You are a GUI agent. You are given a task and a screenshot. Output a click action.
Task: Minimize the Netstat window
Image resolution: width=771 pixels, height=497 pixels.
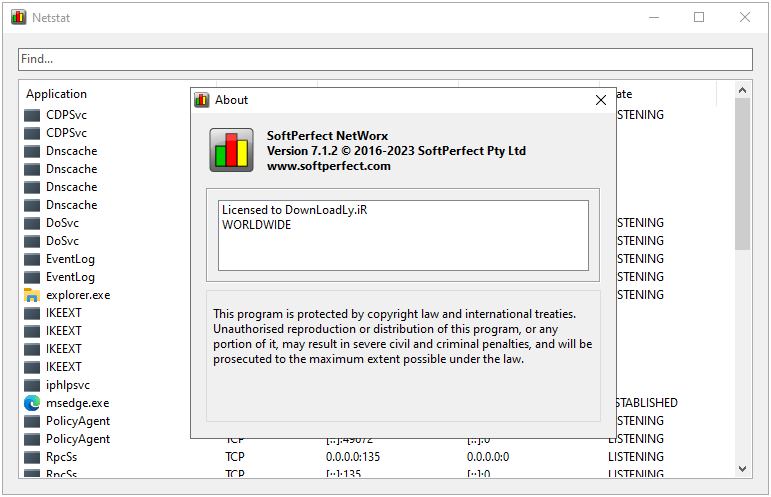click(x=654, y=17)
